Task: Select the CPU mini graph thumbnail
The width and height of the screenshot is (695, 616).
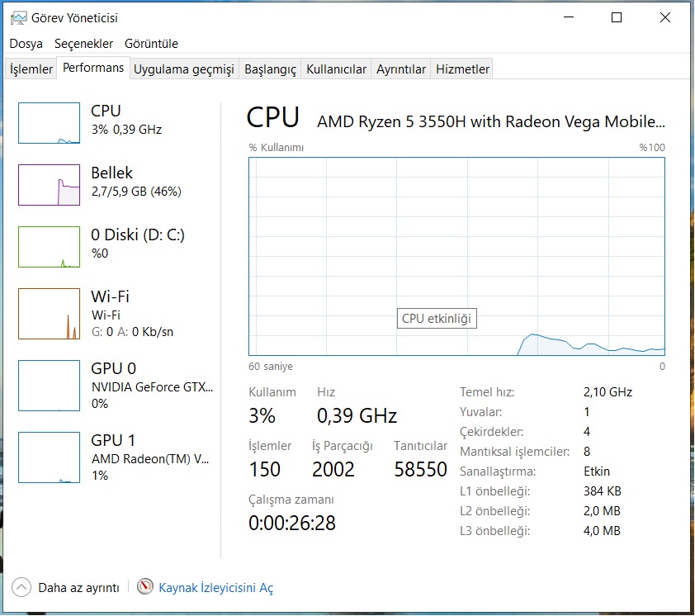Action: 49,123
